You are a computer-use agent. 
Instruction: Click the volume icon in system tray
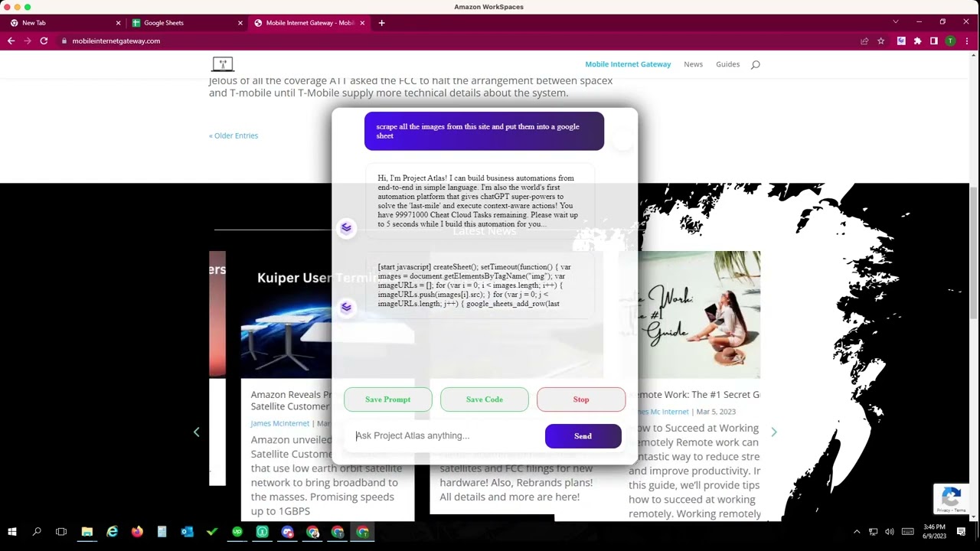click(x=890, y=532)
